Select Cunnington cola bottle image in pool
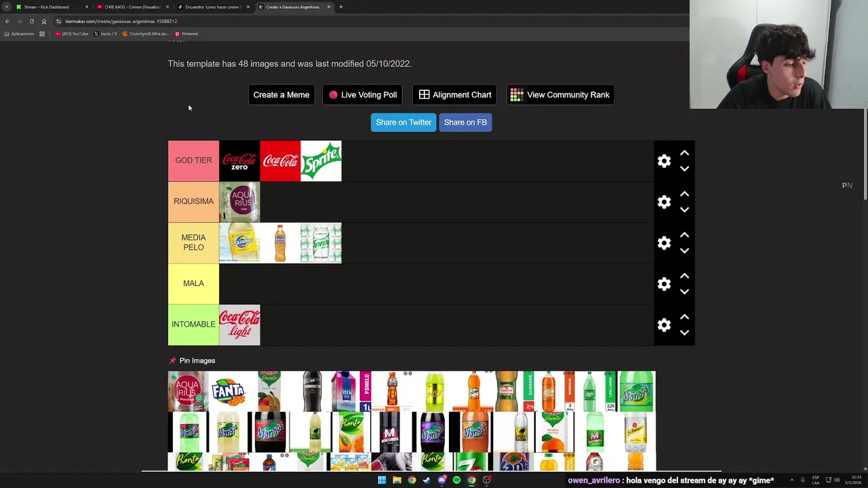868x488 pixels. coord(311,391)
